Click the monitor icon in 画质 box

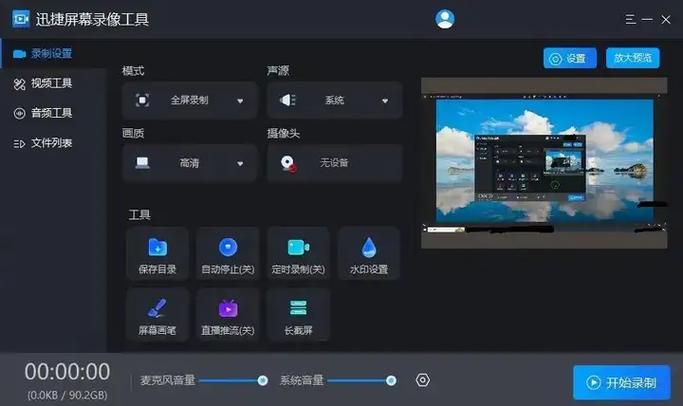(x=142, y=163)
